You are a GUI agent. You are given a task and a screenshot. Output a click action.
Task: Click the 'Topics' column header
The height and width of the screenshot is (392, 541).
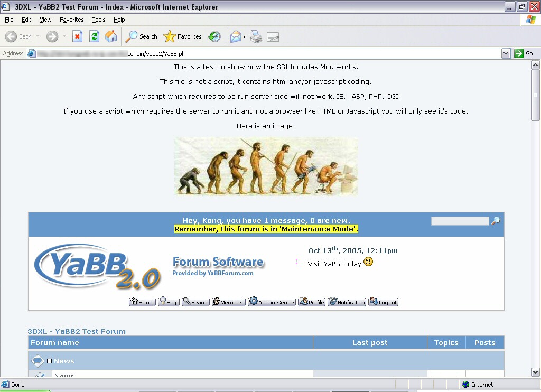(x=446, y=343)
